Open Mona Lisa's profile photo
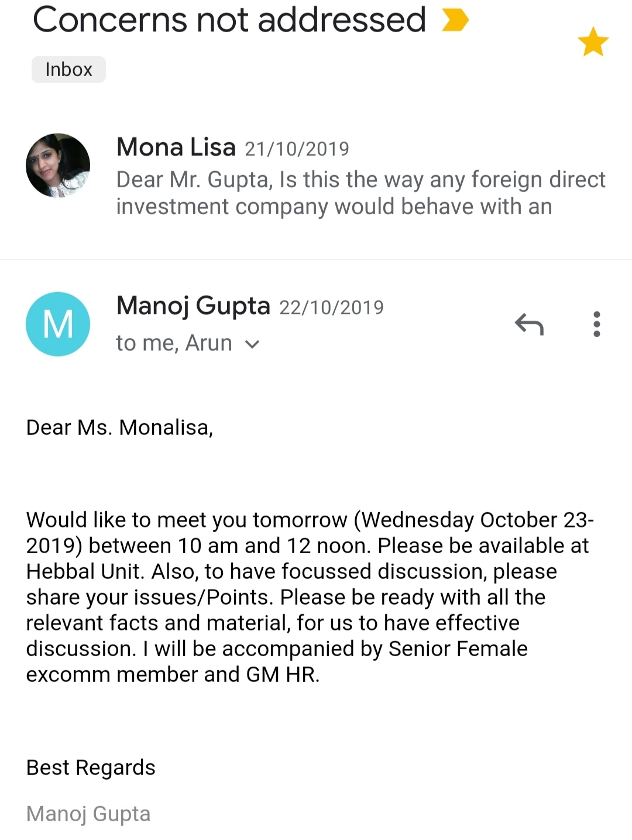 point(58,165)
